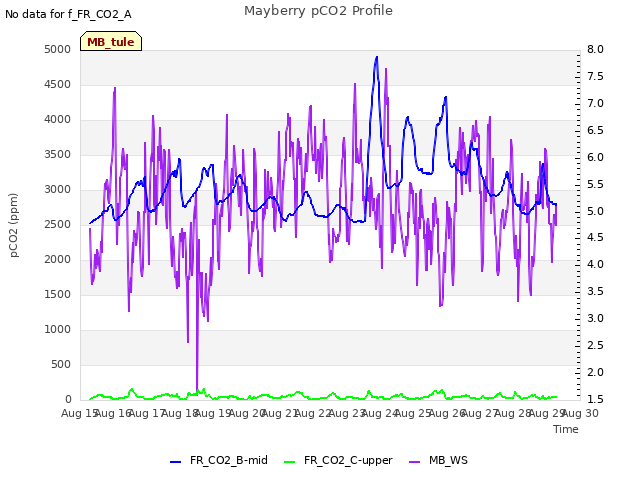Click the 1500 tick on left axis
Viewport: 640px width, 480px height.
58,295
